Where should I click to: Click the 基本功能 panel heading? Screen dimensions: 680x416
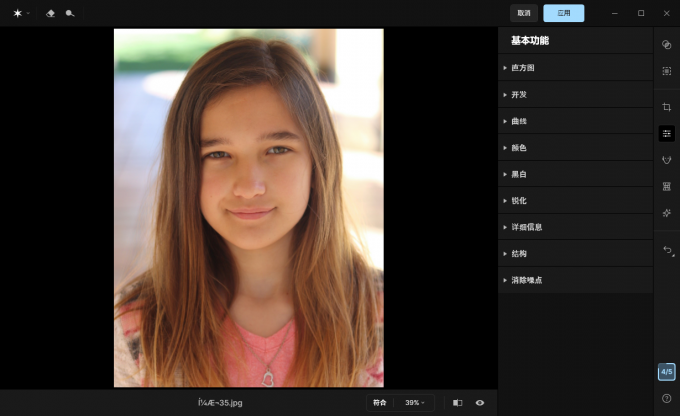[x=530, y=41]
